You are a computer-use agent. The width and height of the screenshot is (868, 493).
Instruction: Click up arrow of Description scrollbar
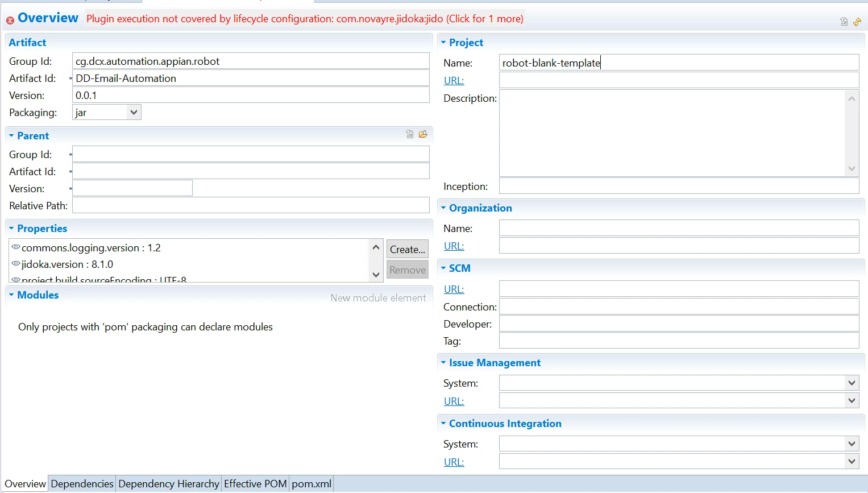[x=852, y=98]
